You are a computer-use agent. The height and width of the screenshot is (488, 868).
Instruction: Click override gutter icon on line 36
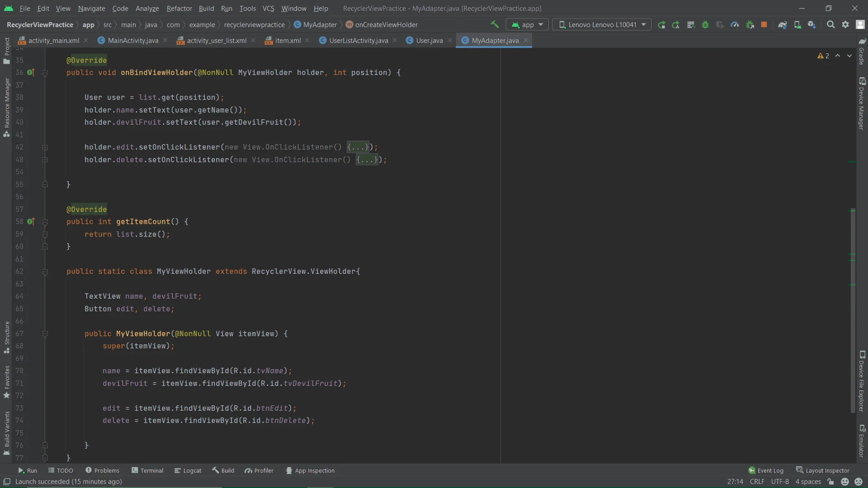click(x=31, y=72)
